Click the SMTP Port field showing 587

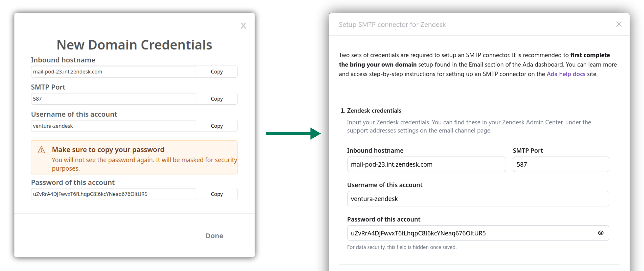(560, 164)
